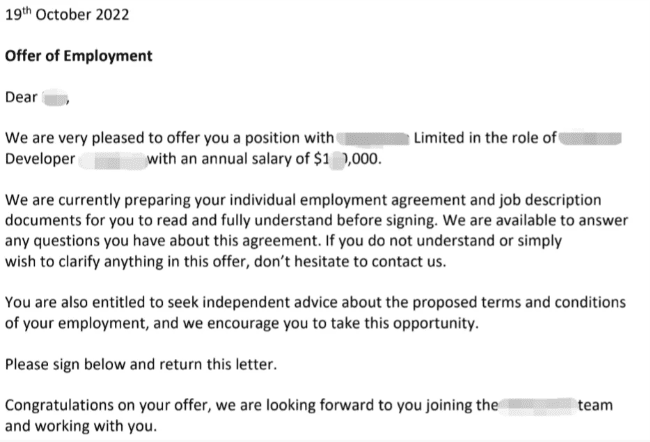Click the partially hidden annual salary figure
This screenshot has height=442, width=650.
click(347, 159)
